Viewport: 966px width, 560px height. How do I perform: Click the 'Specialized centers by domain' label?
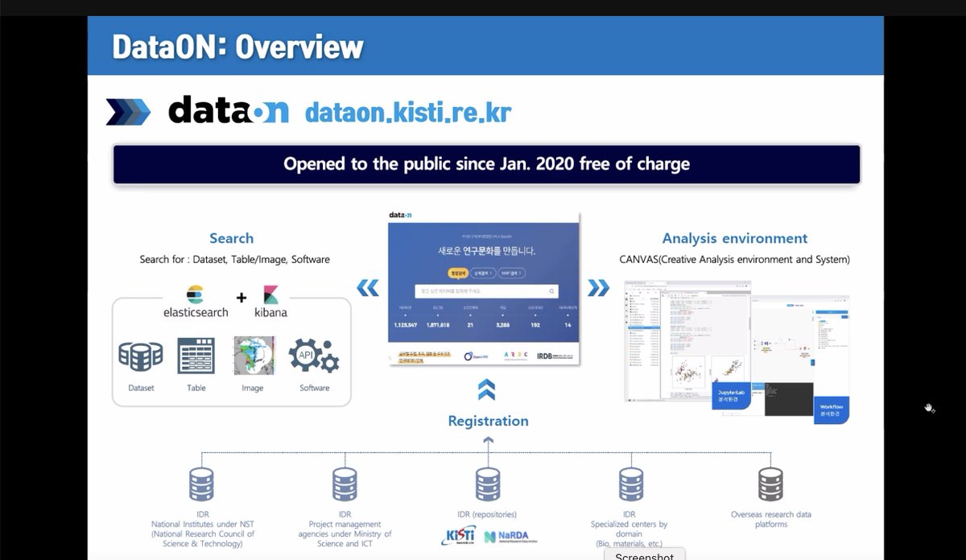click(630, 529)
